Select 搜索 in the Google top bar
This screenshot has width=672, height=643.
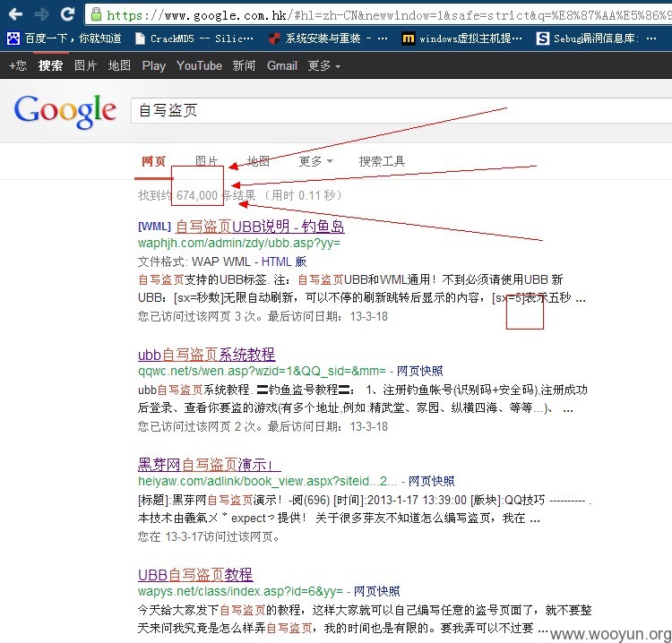click(x=50, y=65)
